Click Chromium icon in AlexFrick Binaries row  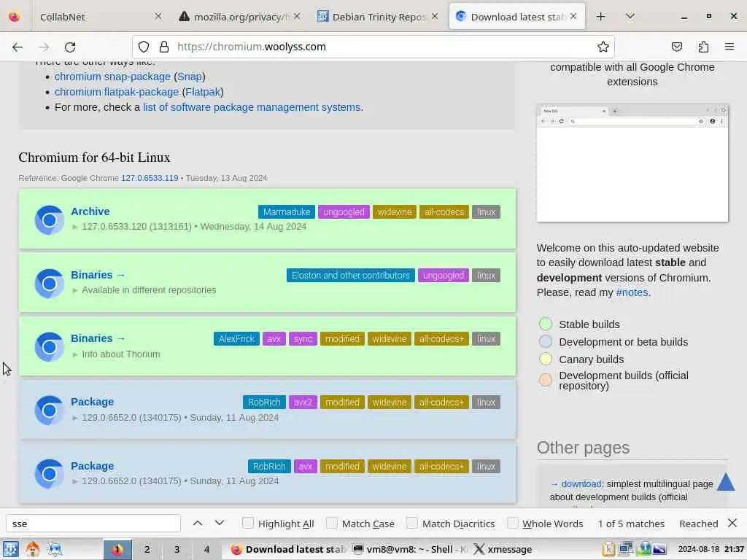[49, 346]
